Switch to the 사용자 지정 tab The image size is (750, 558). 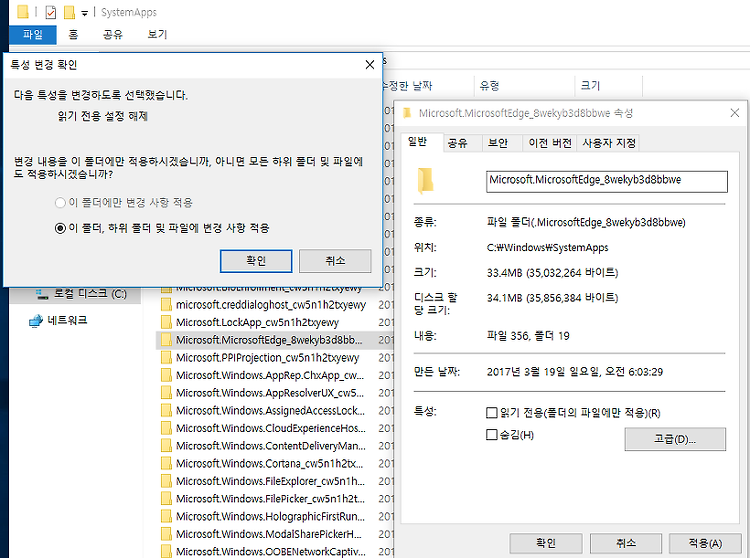pos(609,143)
